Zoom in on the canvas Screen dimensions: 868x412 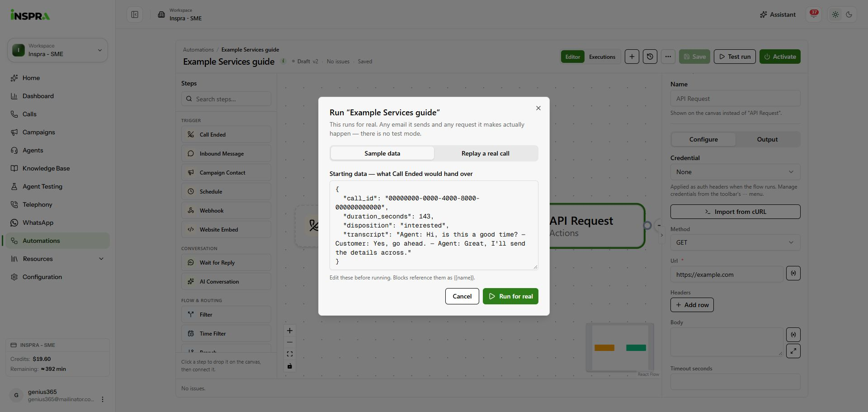tap(290, 331)
